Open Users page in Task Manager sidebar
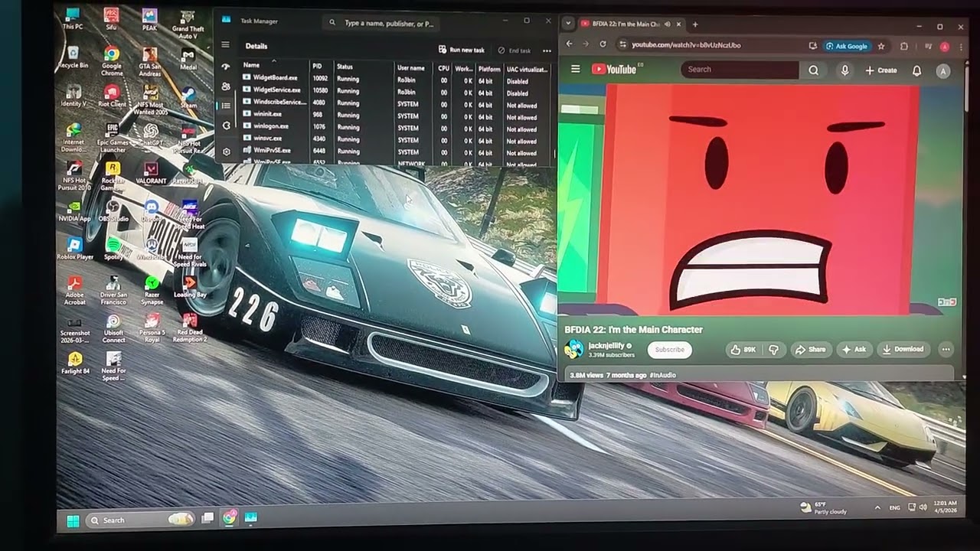The image size is (980, 551). coord(226,86)
